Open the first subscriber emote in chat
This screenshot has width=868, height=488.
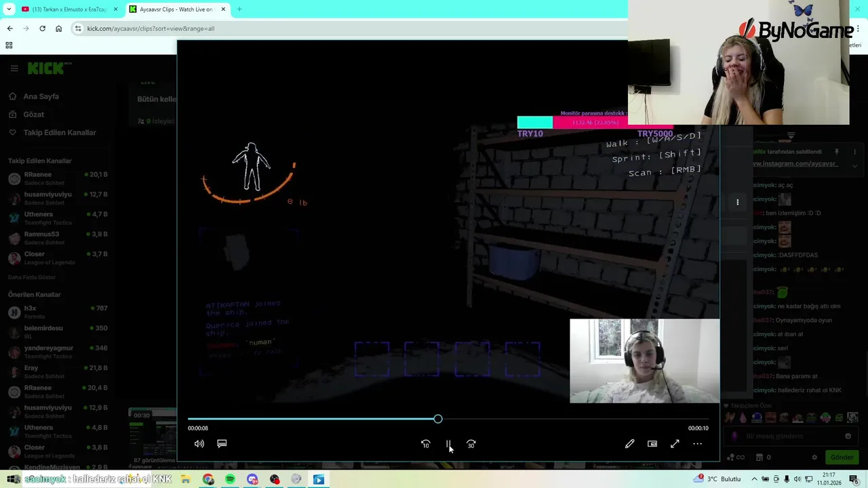coord(731,418)
